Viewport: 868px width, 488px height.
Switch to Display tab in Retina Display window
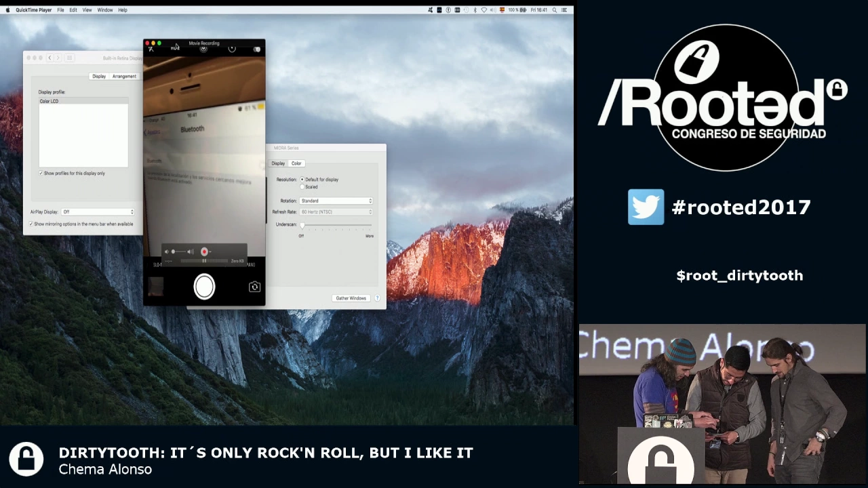click(99, 77)
